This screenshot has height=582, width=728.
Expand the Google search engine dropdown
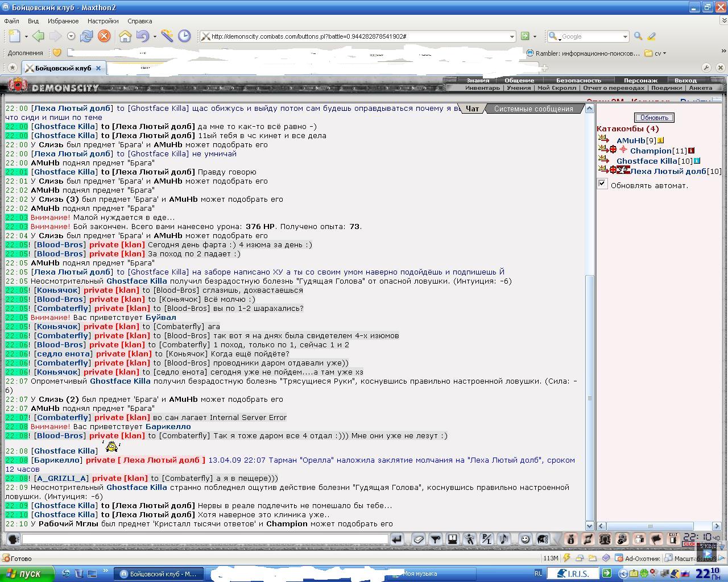625,36
